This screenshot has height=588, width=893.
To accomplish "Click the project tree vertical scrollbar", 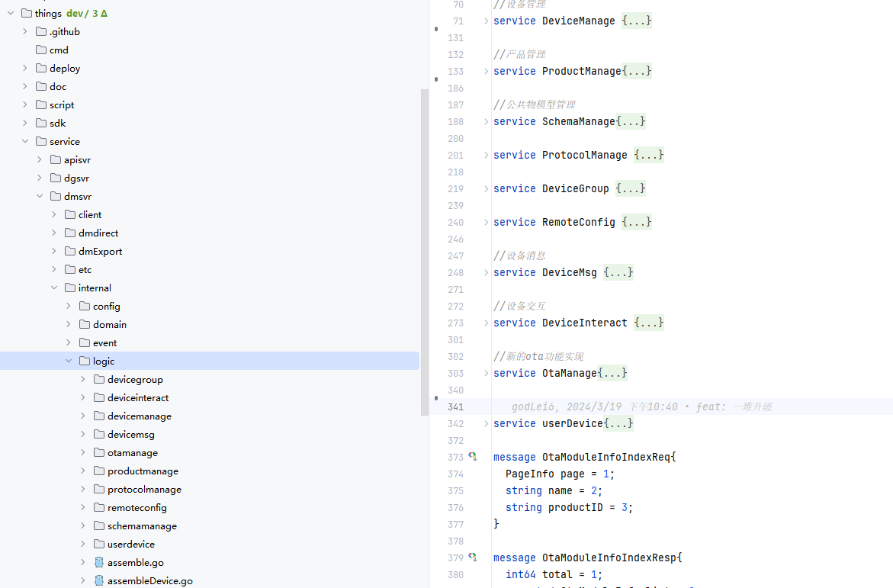I will [x=425, y=252].
